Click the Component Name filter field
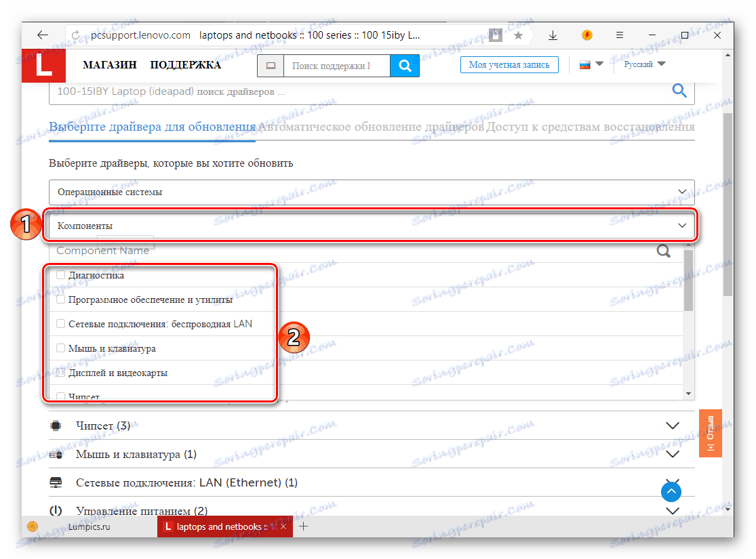The height and width of the screenshot is (559, 756). pos(355,251)
